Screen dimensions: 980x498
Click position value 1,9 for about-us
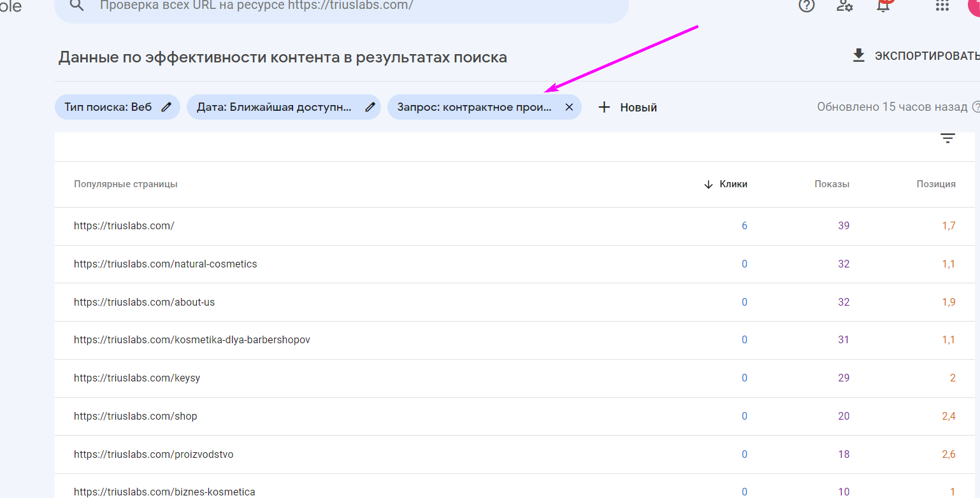[x=949, y=302]
